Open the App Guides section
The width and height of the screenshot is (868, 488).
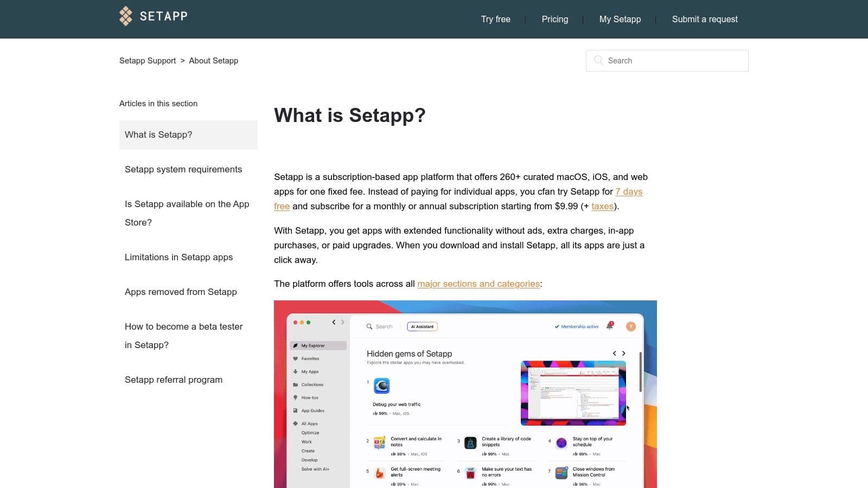click(x=312, y=410)
